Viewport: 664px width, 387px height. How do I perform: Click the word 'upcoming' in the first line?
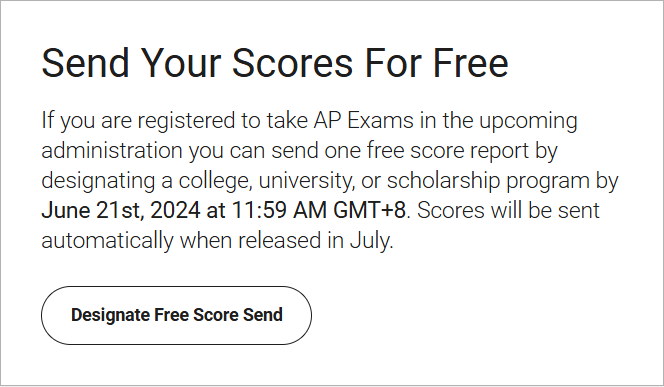coord(528,120)
